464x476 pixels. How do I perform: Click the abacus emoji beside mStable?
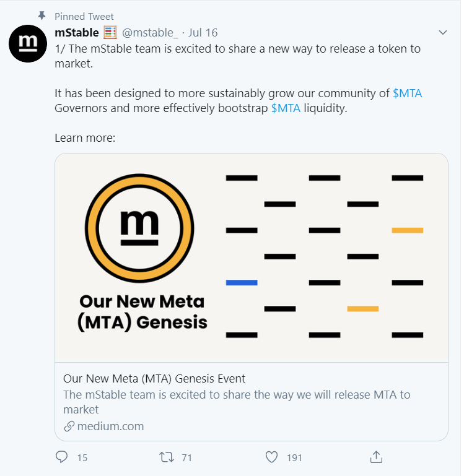[x=110, y=33]
